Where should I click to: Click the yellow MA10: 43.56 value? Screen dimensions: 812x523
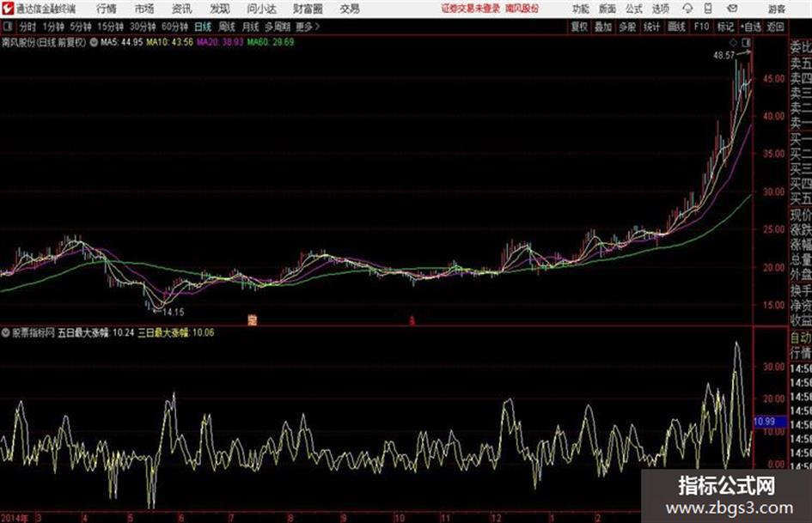170,42
